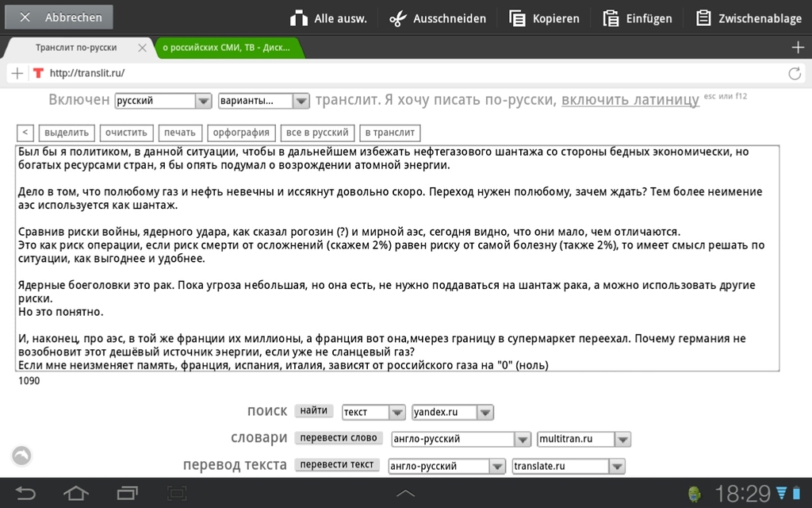The image size is (812, 508).
Task: Click в транслит button
Action: [390, 133]
